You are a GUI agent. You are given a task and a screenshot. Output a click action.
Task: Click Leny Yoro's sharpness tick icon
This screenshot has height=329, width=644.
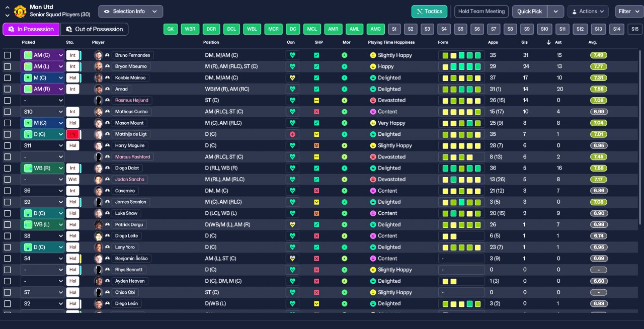click(x=316, y=247)
